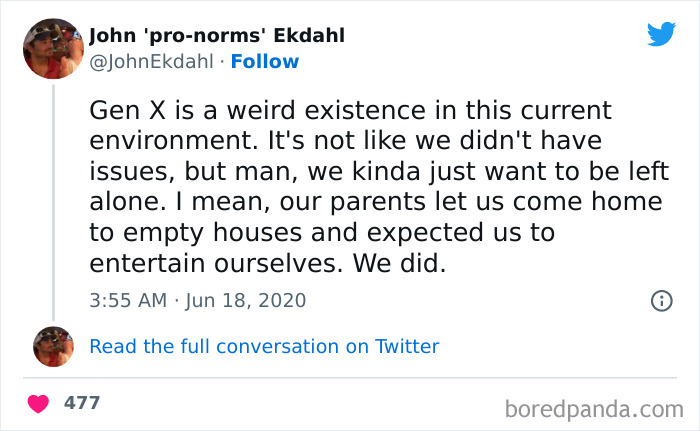The height and width of the screenshot is (431, 700).
Task: Click the 477 likes count
Action: pyautogui.click(x=82, y=404)
